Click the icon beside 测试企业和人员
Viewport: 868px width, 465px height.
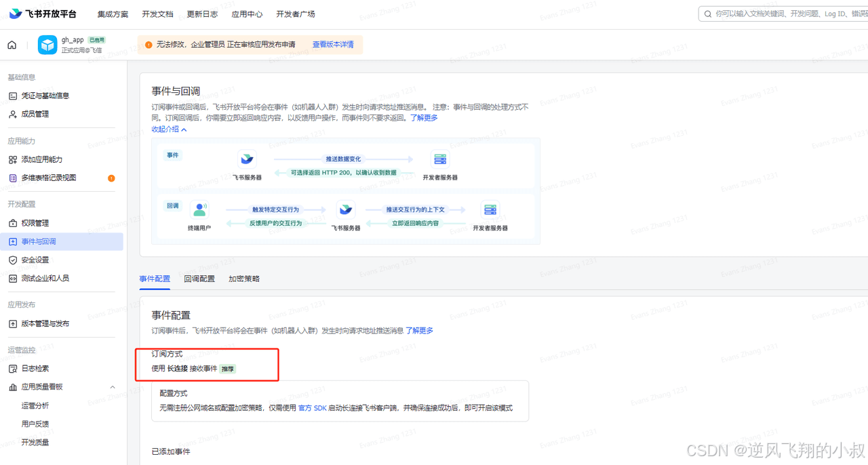13,278
